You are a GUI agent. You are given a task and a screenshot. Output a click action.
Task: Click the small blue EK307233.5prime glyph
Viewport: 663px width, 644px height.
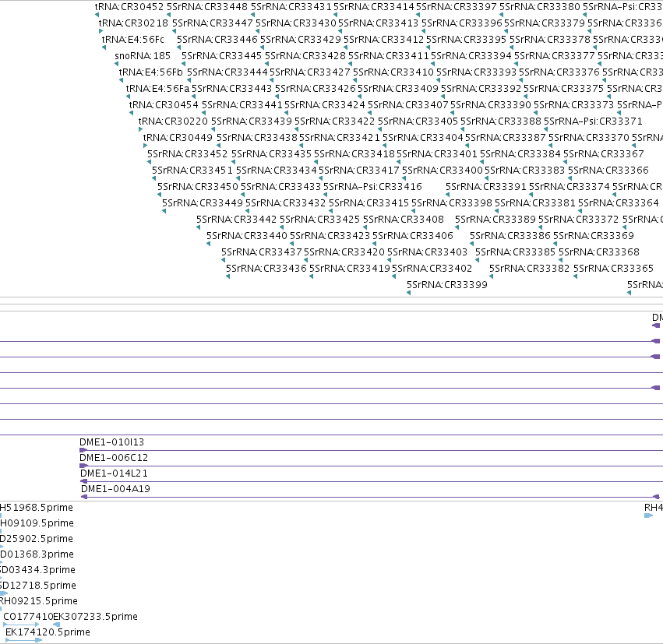[x=56, y=625]
